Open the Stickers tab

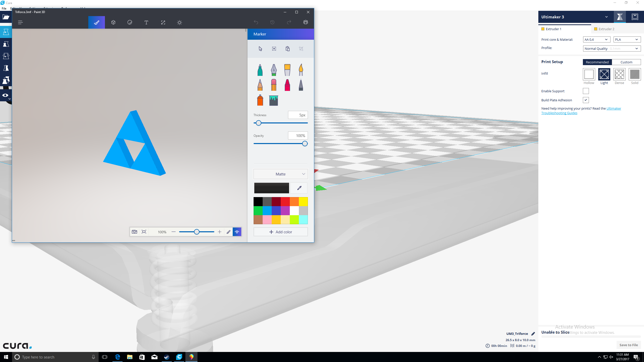coord(130,22)
